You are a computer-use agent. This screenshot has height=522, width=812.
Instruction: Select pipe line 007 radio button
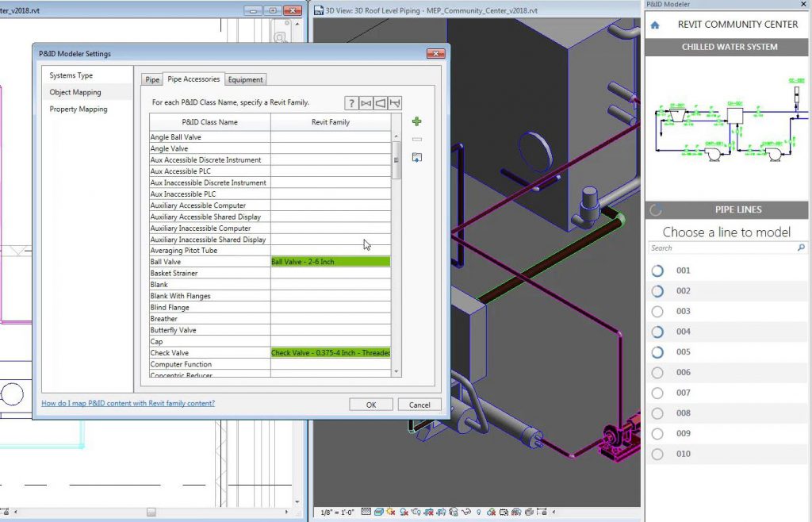657,393
